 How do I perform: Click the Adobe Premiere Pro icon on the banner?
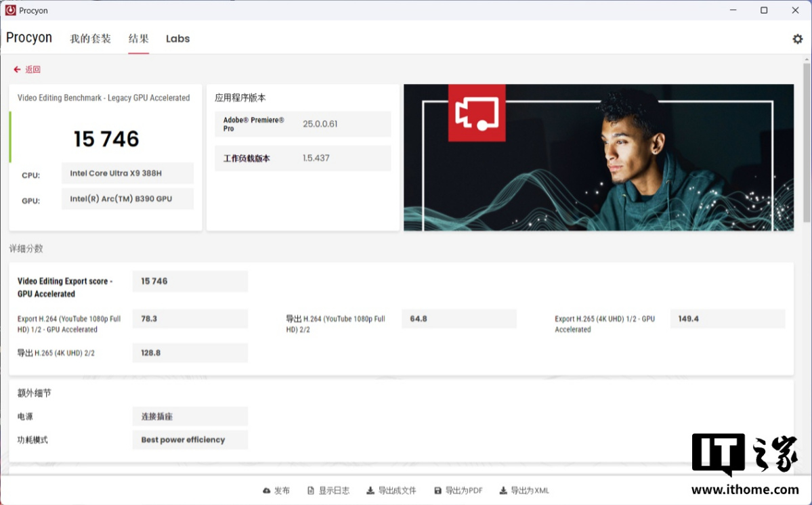tap(477, 114)
